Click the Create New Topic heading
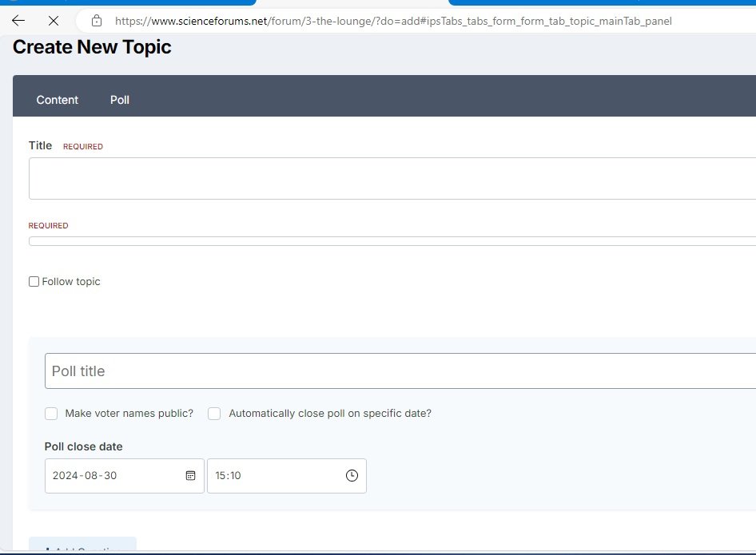This screenshot has height=555, width=756. (x=92, y=47)
